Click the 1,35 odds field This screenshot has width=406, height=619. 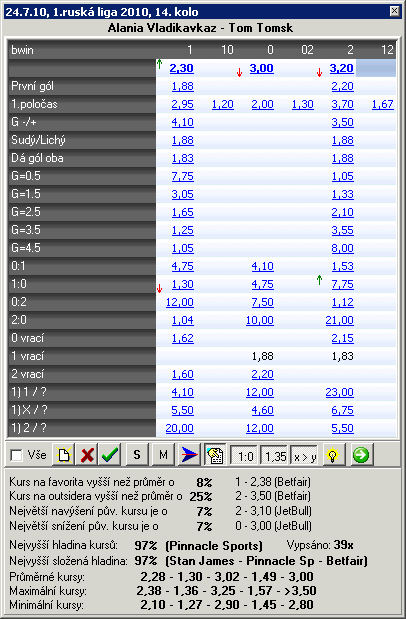tap(275, 456)
